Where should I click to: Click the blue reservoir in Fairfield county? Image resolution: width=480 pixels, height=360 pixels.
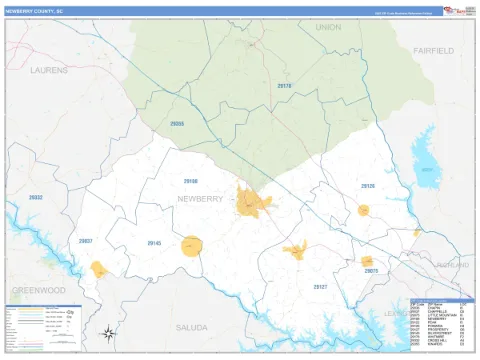426,157
